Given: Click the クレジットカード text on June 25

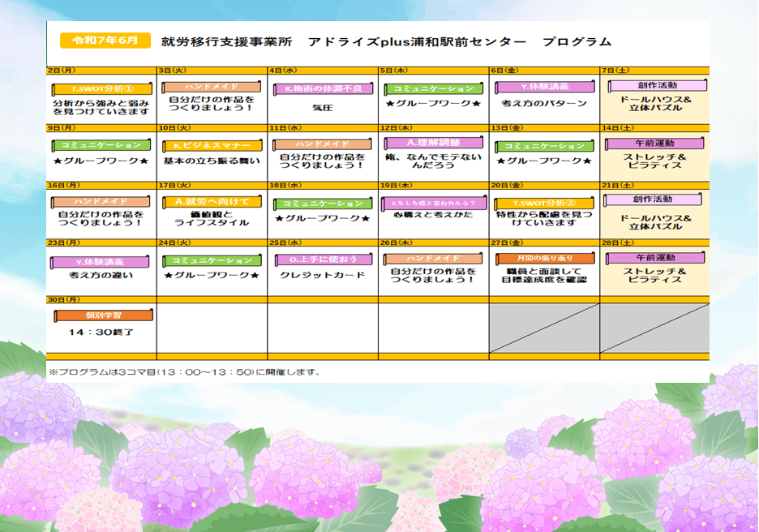Looking at the screenshot, I should [323, 275].
